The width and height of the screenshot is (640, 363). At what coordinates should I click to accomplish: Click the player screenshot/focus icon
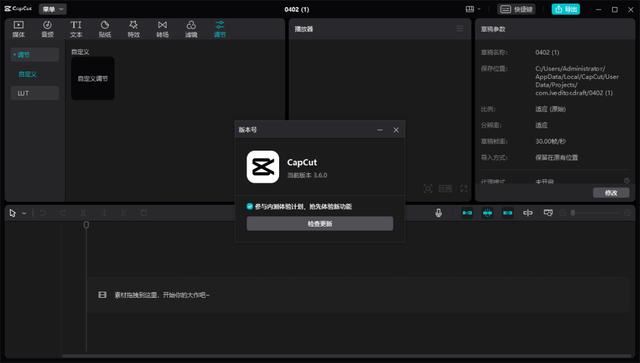coord(428,189)
